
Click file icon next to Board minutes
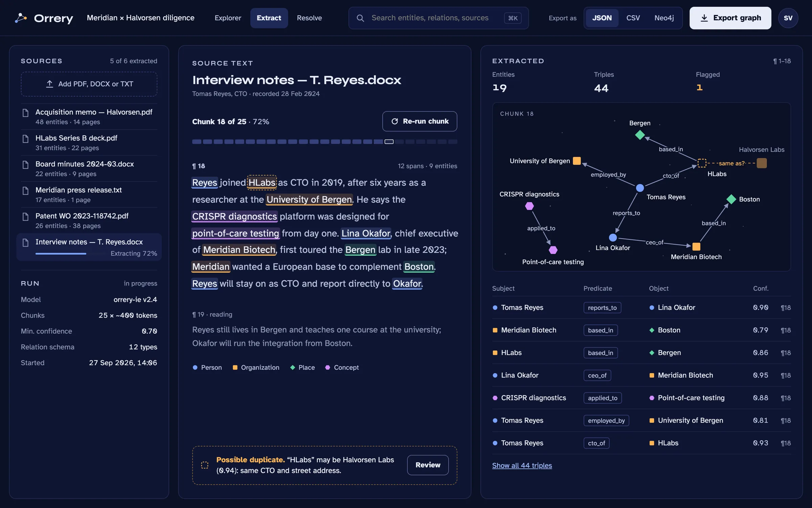(x=25, y=165)
